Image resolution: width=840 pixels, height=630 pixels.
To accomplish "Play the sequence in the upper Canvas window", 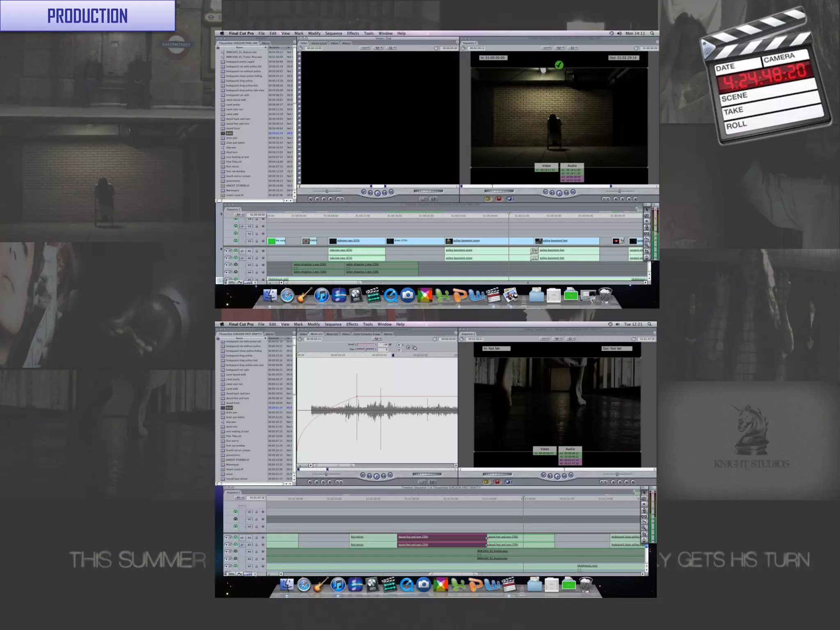I will point(559,193).
